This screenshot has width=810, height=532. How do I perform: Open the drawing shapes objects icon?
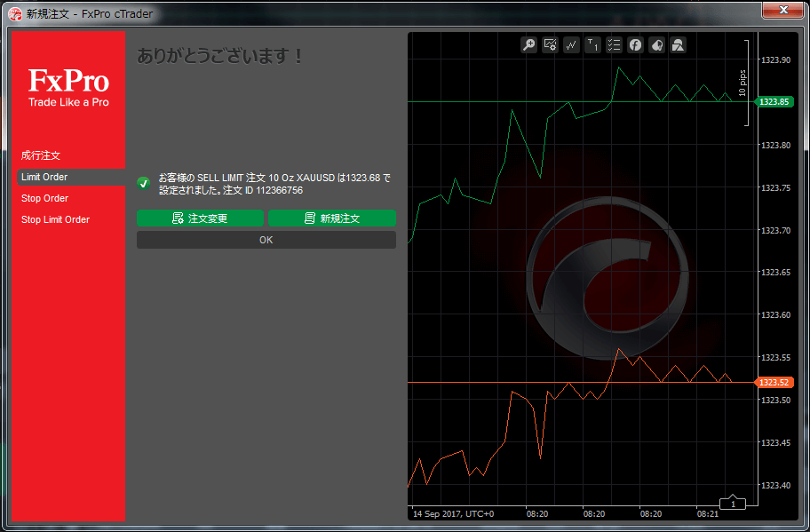click(x=678, y=45)
